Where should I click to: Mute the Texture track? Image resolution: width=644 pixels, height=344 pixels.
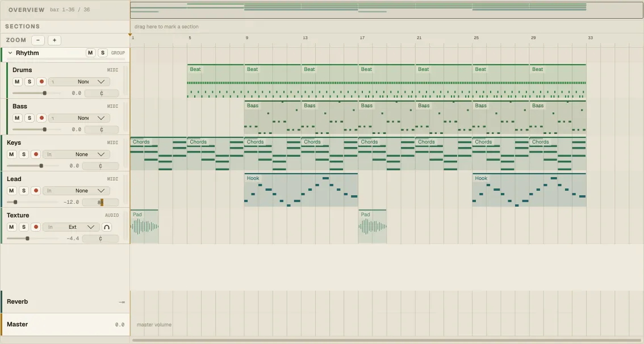(11, 227)
